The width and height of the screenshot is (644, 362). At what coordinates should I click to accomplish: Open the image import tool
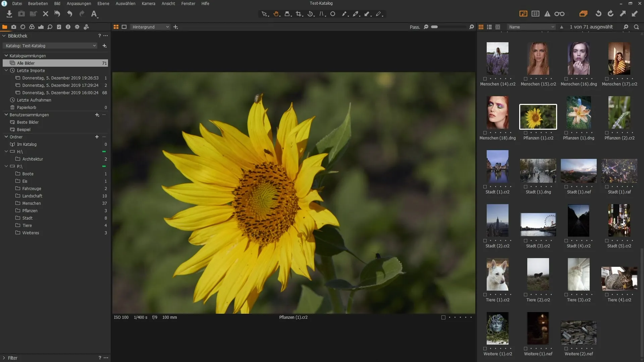click(9, 14)
